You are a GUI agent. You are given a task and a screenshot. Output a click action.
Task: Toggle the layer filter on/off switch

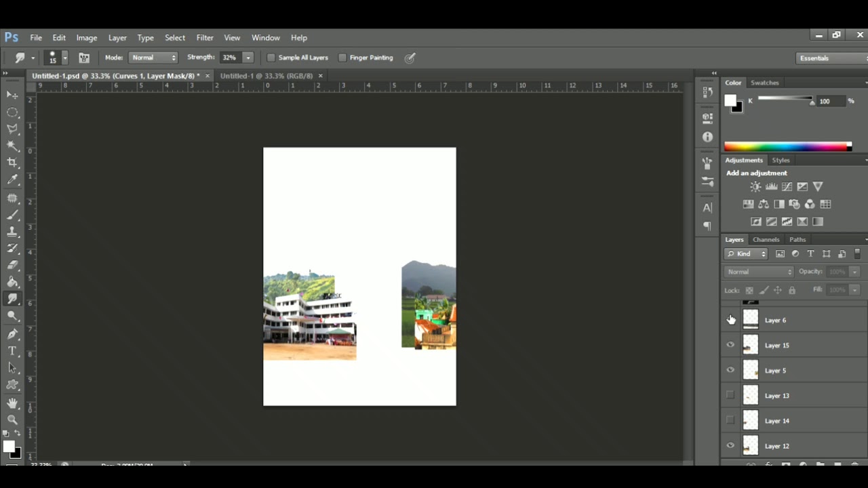click(857, 253)
